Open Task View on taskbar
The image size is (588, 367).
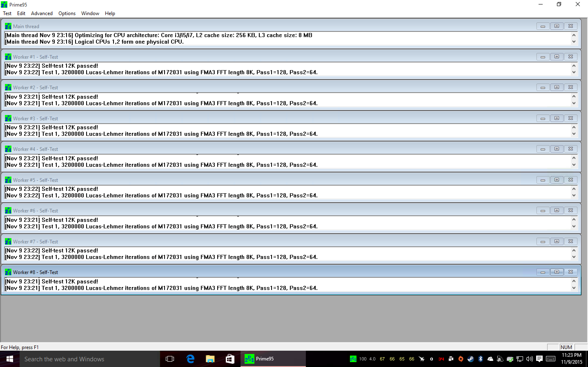coord(170,359)
